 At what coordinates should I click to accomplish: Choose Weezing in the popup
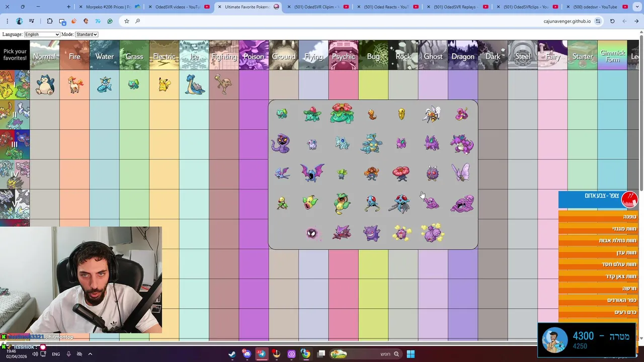(432, 233)
